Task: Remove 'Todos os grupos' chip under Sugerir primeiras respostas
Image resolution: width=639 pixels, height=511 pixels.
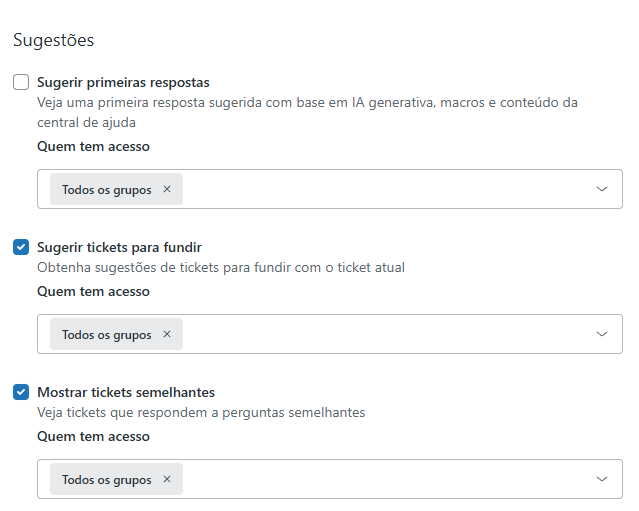Action: 167,189
